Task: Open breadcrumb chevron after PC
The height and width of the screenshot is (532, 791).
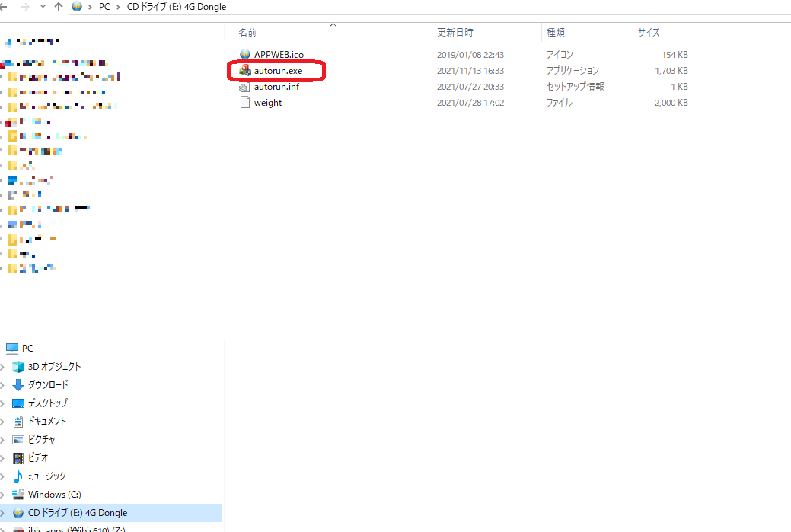Action: 118,7
